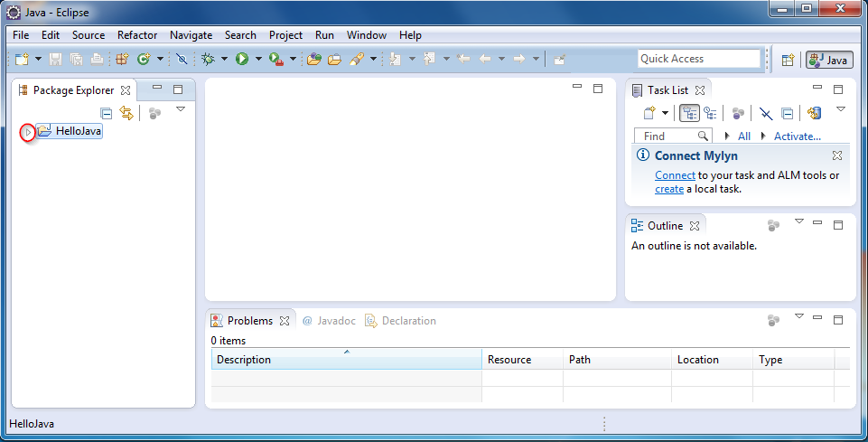Click the Open Perspective icon
The height and width of the screenshot is (442, 868).
click(x=788, y=60)
